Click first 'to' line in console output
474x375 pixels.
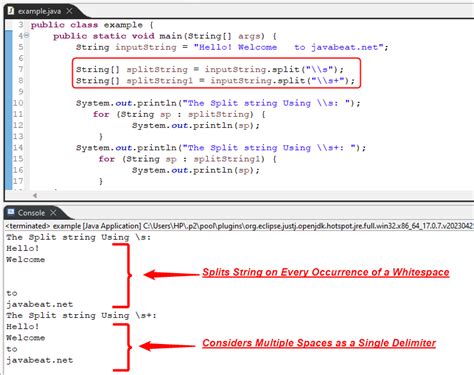[12, 293]
